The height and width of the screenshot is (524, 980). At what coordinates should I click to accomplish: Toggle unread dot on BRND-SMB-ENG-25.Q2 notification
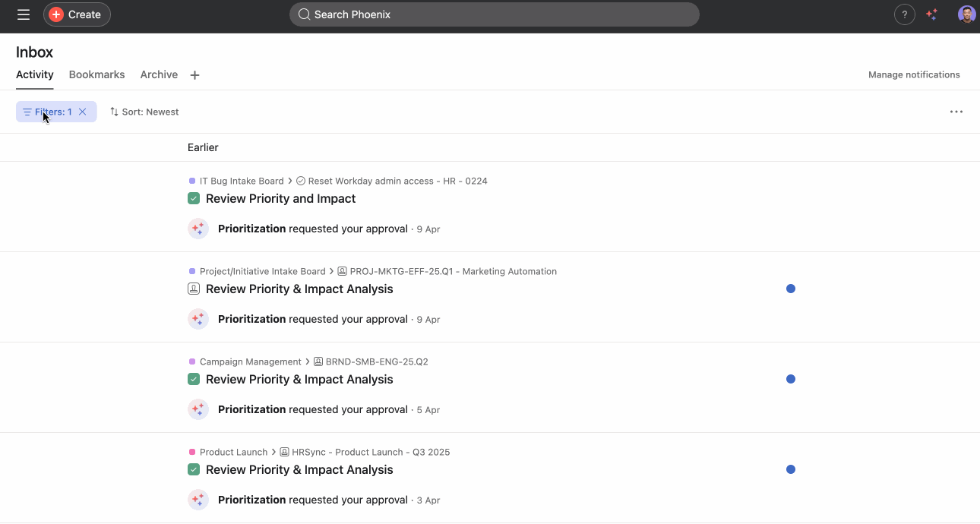click(791, 379)
